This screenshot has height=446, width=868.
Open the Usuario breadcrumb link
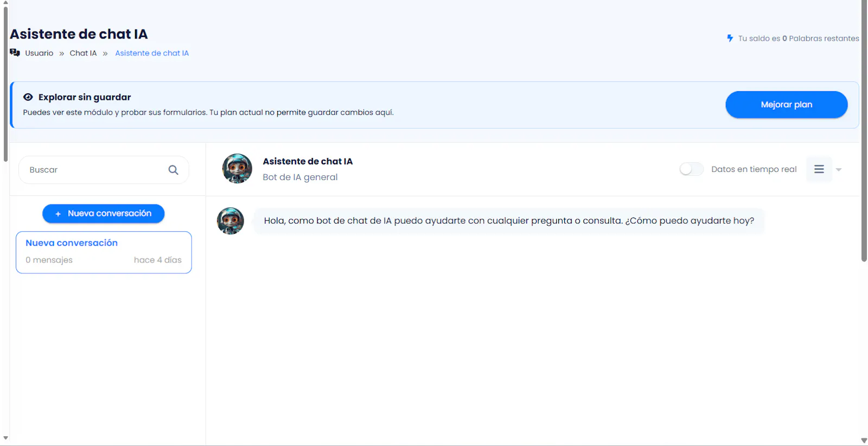pos(39,53)
